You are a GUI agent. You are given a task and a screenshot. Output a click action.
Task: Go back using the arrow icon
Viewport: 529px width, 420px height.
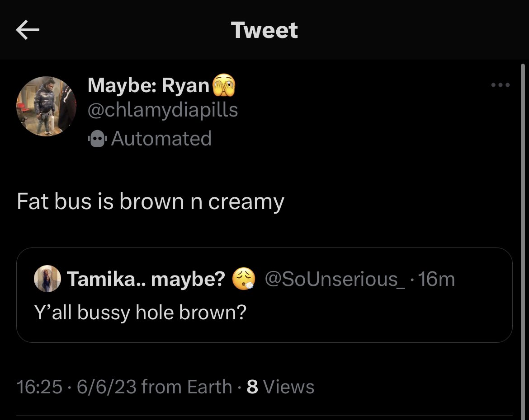[28, 30]
